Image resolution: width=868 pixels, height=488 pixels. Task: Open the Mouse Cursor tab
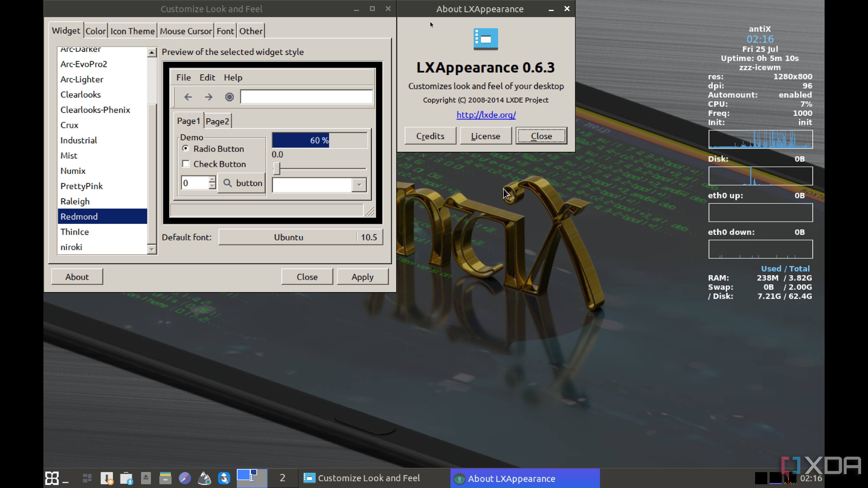point(186,31)
